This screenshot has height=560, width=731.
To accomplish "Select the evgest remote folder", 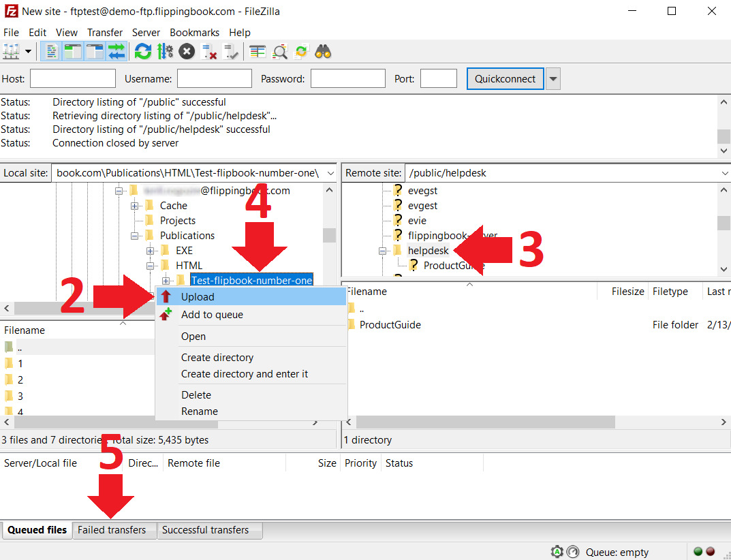I will (x=422, y=206).
